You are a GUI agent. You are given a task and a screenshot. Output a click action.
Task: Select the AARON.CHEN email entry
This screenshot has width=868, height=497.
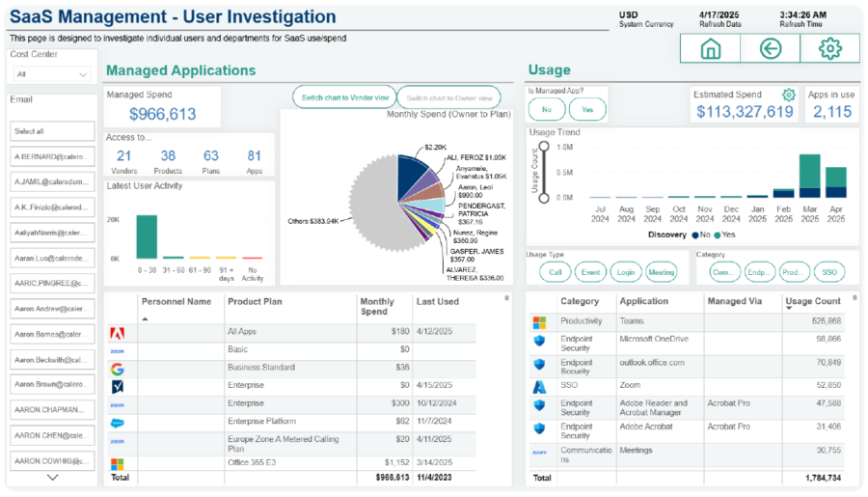click(53, 435)
